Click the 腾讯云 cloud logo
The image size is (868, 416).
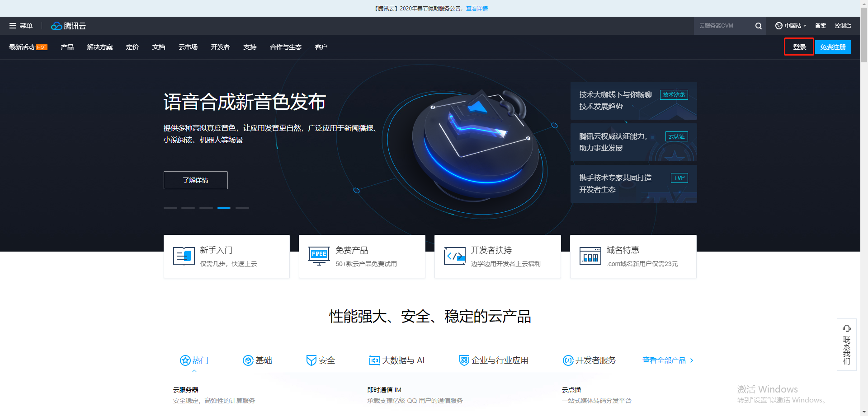click(x=68, y=26)
